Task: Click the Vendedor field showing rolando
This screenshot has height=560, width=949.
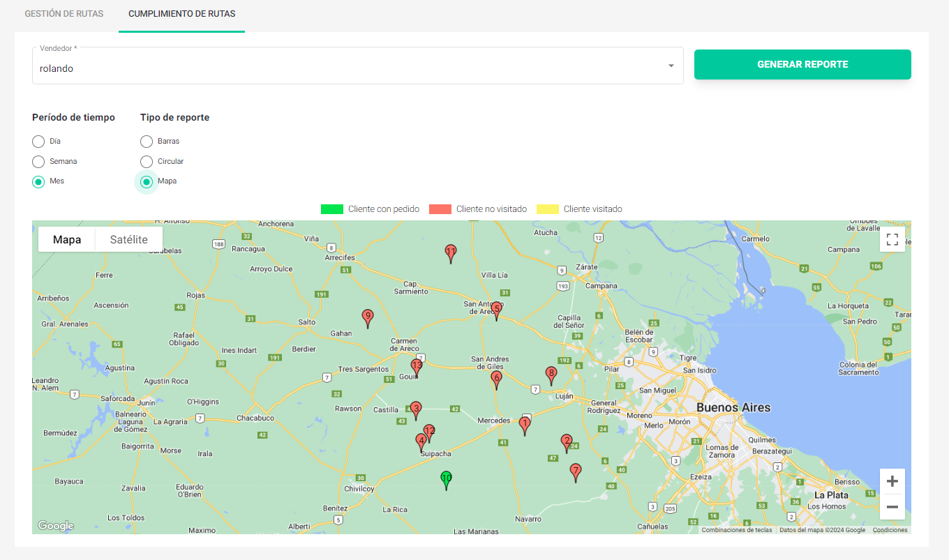Action: pos(357,66)
